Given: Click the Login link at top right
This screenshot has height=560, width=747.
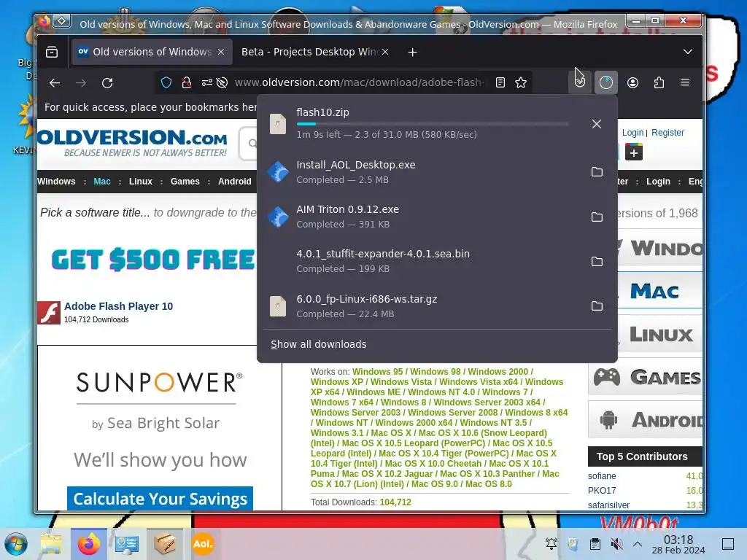Looking at the screenshot, I should click(632, 133).
